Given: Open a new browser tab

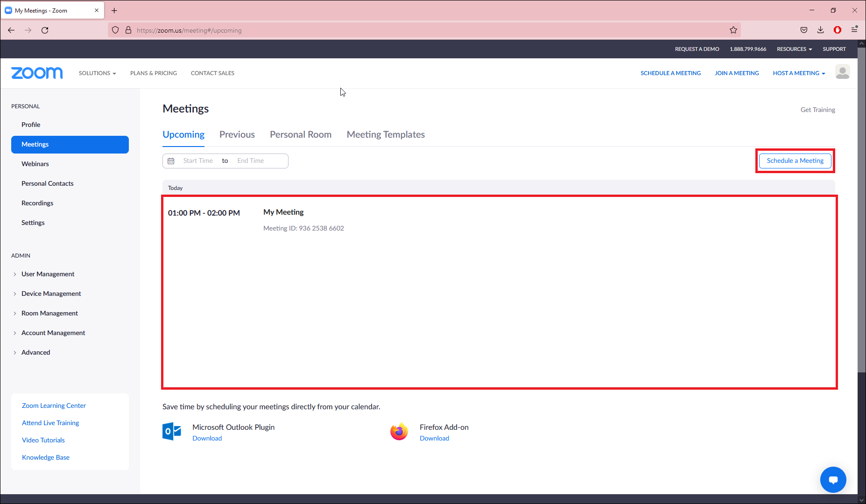Looking at the screenshot, I should (x=114, y=11).
